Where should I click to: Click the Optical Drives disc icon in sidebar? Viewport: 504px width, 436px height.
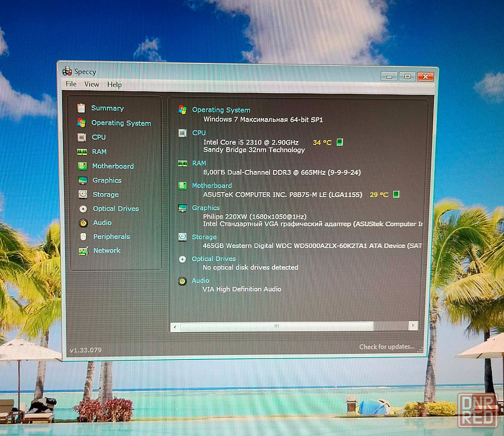(83, 209)
